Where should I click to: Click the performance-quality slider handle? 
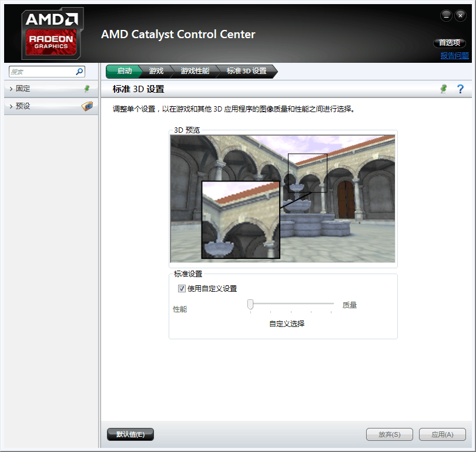coord(250,304)
